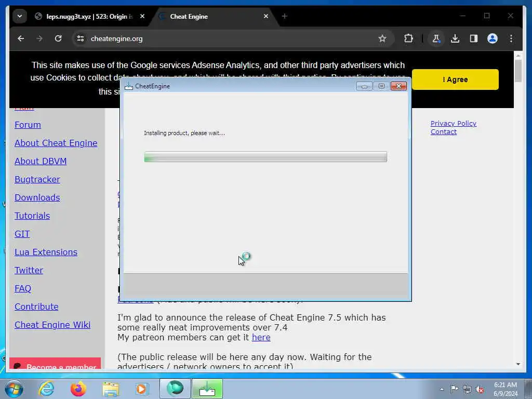The image size is (532, 399).
Task: Open Lua Extensions link
Action: 46,252
